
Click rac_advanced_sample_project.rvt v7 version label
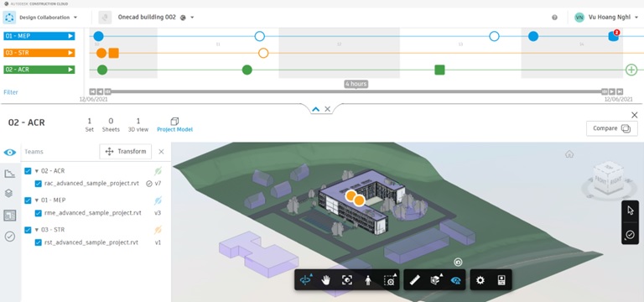pyautogui.click(x=158, y=184)
